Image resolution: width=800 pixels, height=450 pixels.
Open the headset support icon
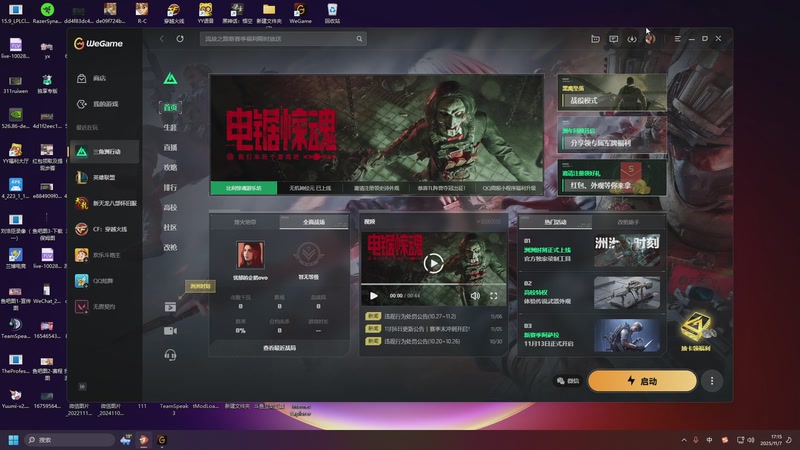(170, 355)
